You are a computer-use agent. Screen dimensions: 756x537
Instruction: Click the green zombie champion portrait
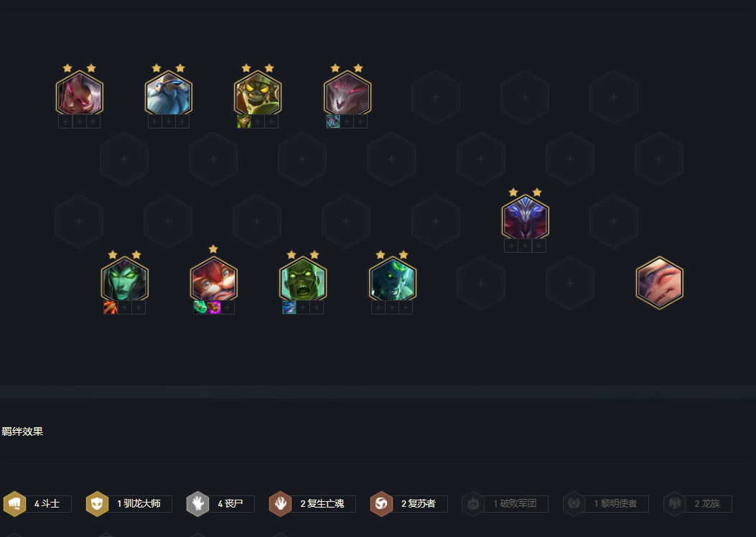(x=303, y=280)
